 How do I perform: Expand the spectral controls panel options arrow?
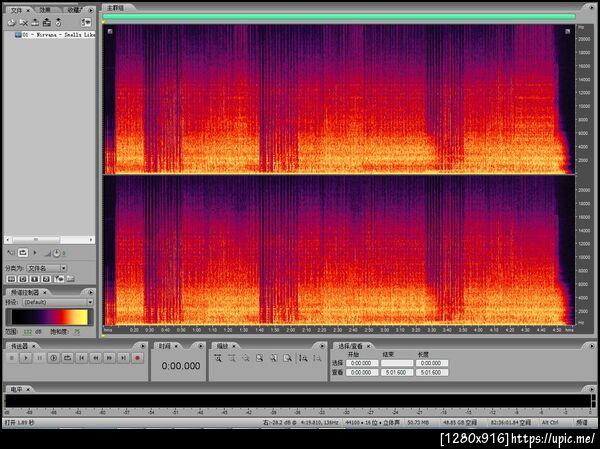pos(92,291)
